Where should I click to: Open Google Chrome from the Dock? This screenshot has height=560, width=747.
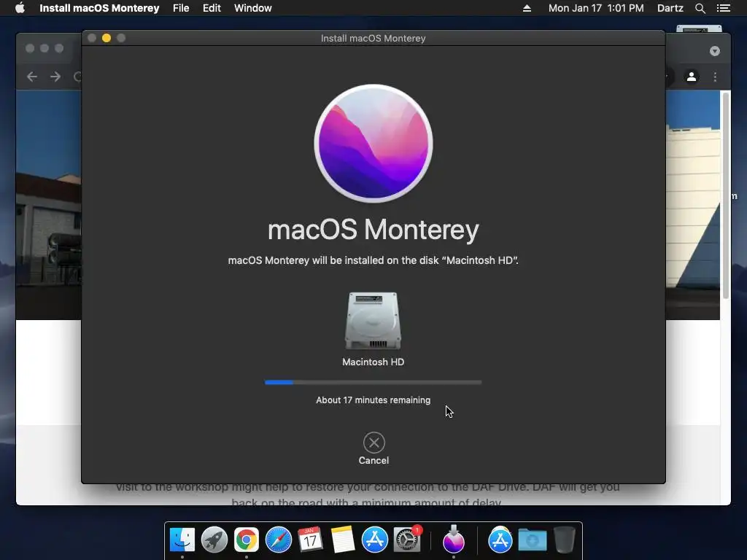coord(247,540)
